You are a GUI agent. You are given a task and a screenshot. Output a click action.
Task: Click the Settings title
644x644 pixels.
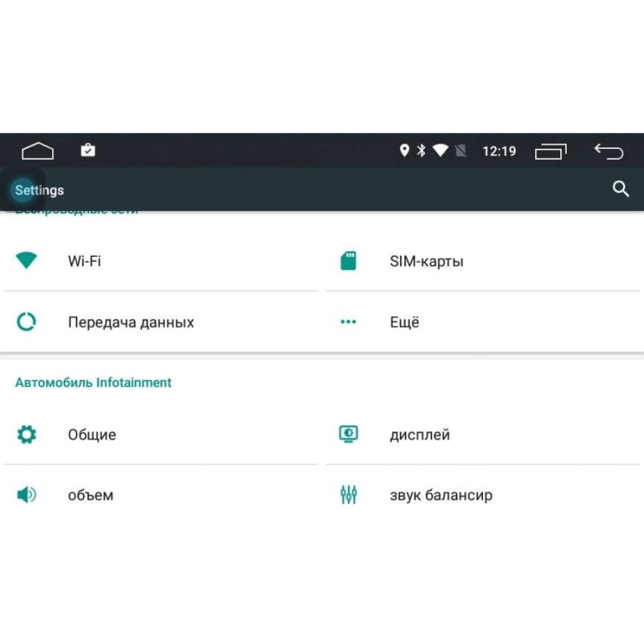point(39,190)
